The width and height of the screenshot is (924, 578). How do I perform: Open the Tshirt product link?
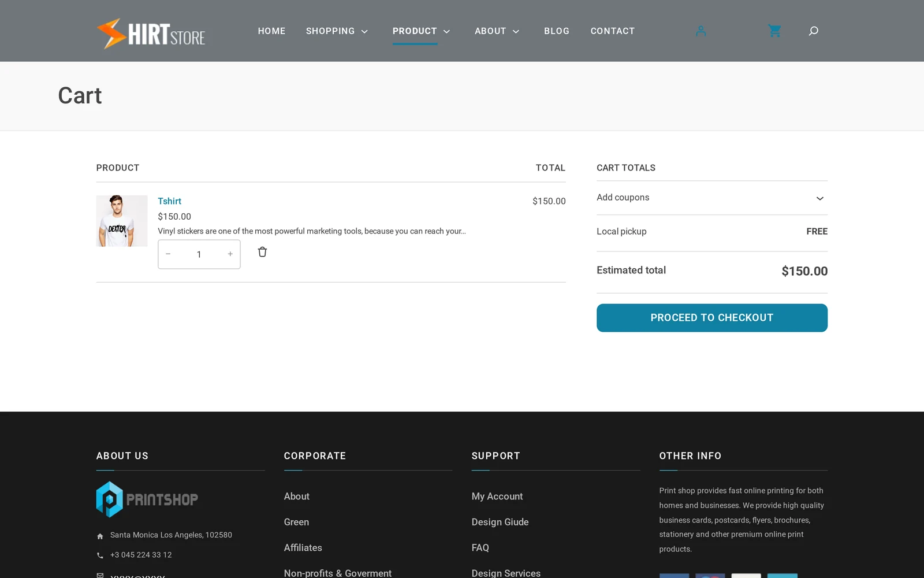169,201
